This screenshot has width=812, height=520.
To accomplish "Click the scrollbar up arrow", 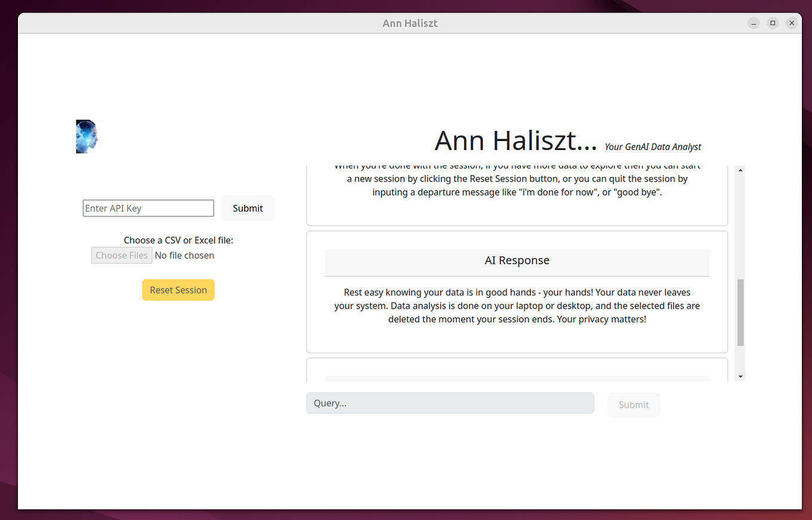I will pos(740,169).
